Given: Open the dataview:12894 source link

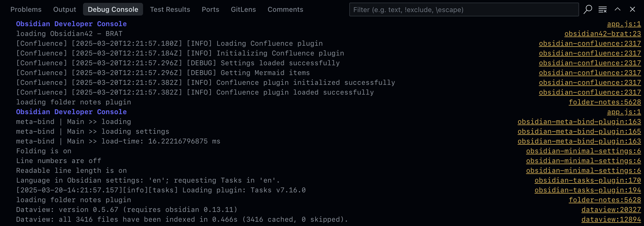Looking at the screenshot, I should [611, 220].
